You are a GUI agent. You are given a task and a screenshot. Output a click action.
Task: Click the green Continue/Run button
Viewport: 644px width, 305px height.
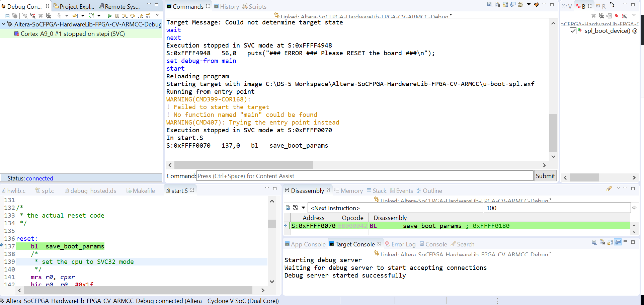109,16
